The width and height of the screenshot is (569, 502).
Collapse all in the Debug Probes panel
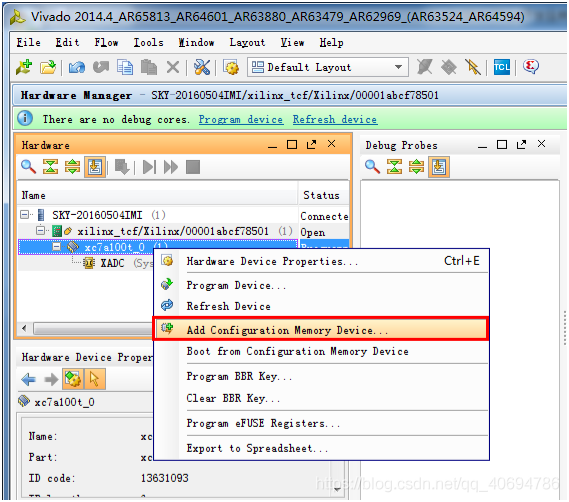[x=394, y=167]
